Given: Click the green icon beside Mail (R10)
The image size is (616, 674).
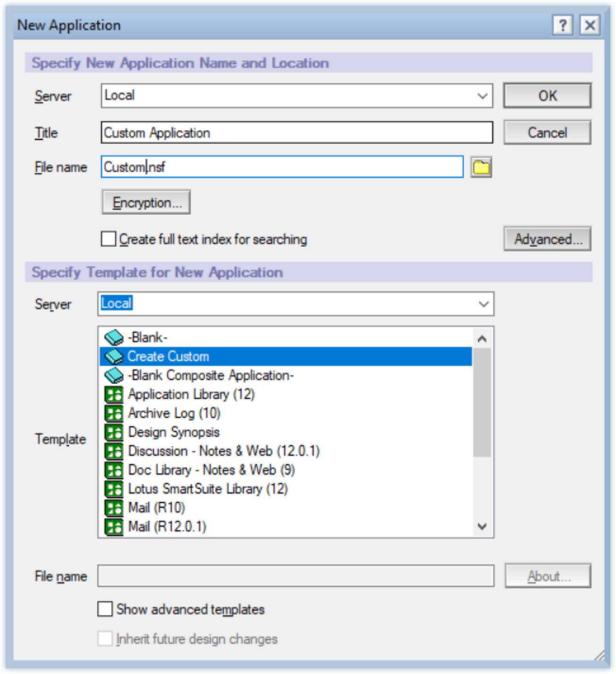Looking at the screenshot, I should [x=113, y=508].
